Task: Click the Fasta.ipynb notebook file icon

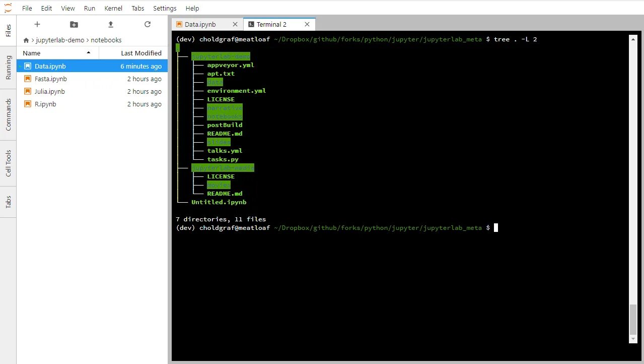Action: tap(27, 79)
